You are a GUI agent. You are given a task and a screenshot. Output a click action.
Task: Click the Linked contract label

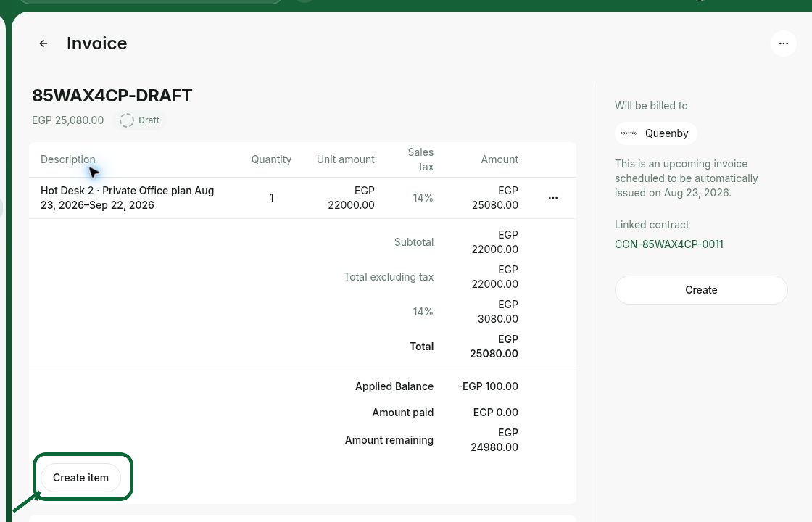(652, 225)
